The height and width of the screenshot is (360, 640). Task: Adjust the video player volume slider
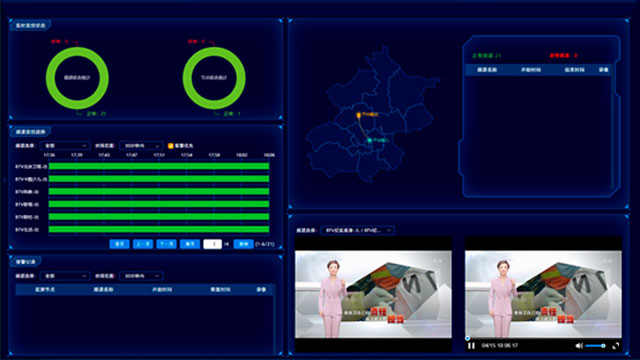596,346
